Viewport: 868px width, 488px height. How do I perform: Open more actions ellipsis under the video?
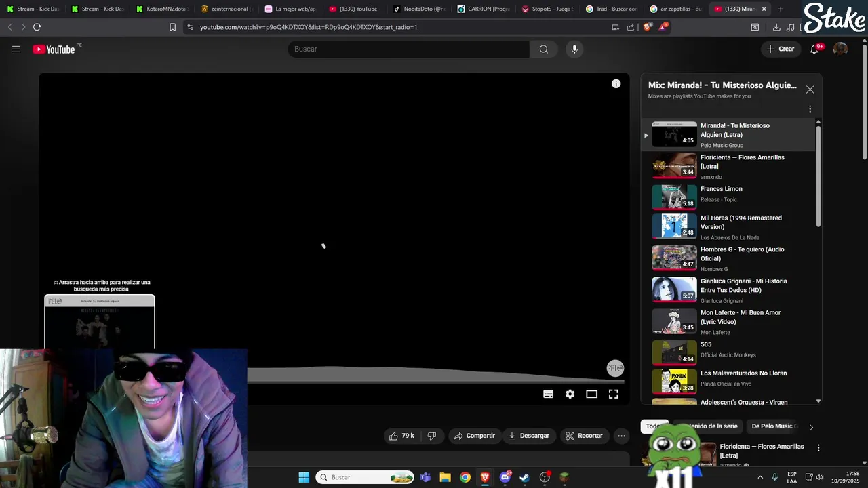(621, 436)
